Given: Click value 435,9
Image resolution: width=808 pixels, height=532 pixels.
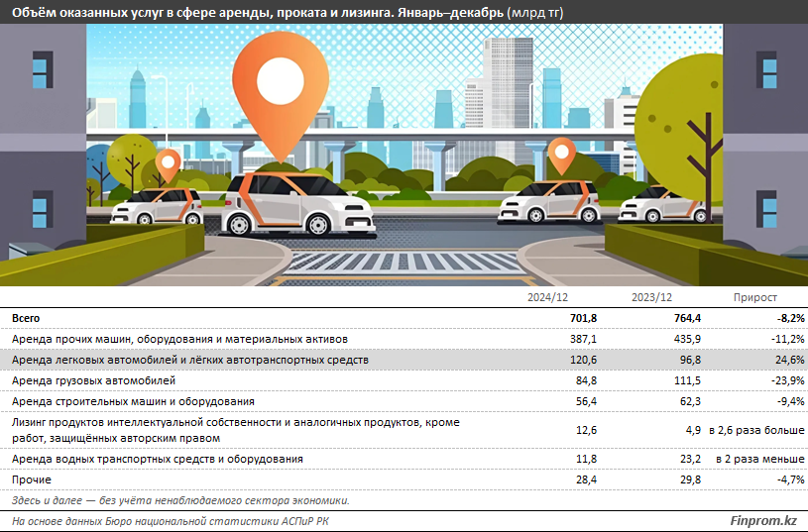Looking at the screenshot, I should [687, 339].
